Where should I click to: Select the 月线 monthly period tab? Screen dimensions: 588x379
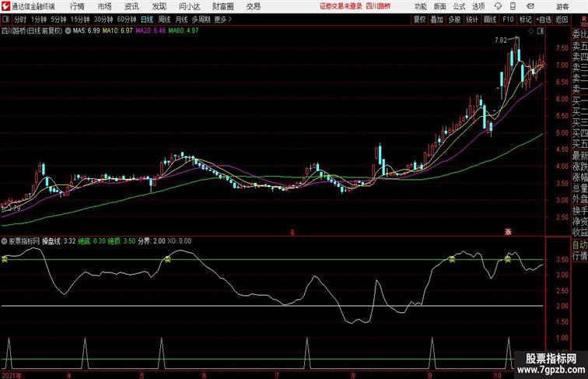click(x=181, y=19)
